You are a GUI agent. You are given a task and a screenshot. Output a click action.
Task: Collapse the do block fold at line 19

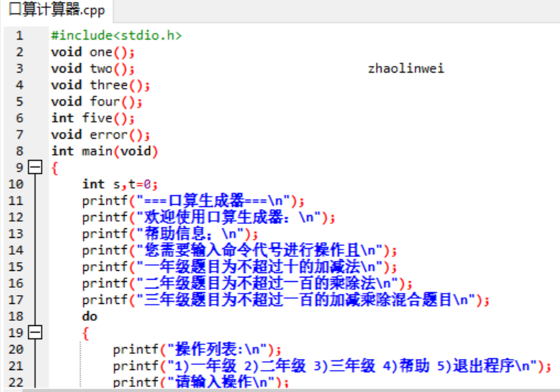35,332
